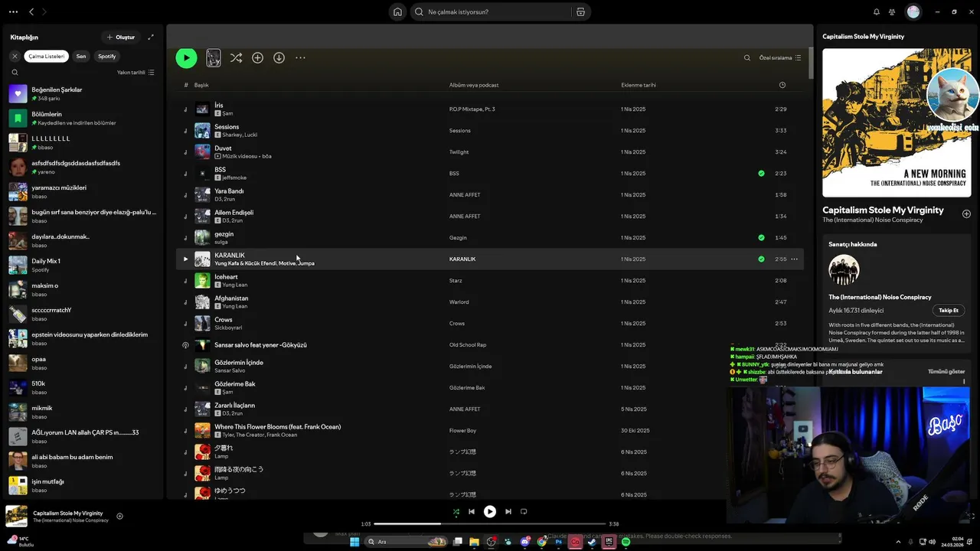This screenshot has height=551, width=980.
Task: Click the Windows taskbar search box
Action: pos(406,542)
